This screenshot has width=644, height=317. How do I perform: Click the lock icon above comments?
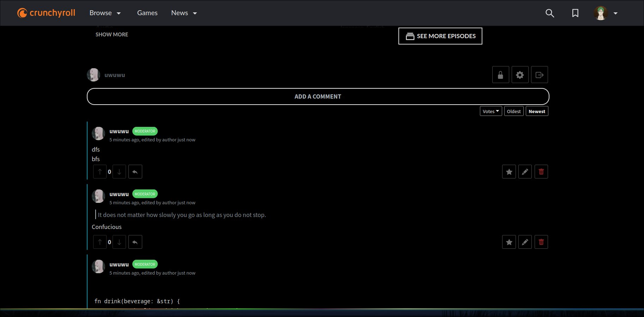500,75
